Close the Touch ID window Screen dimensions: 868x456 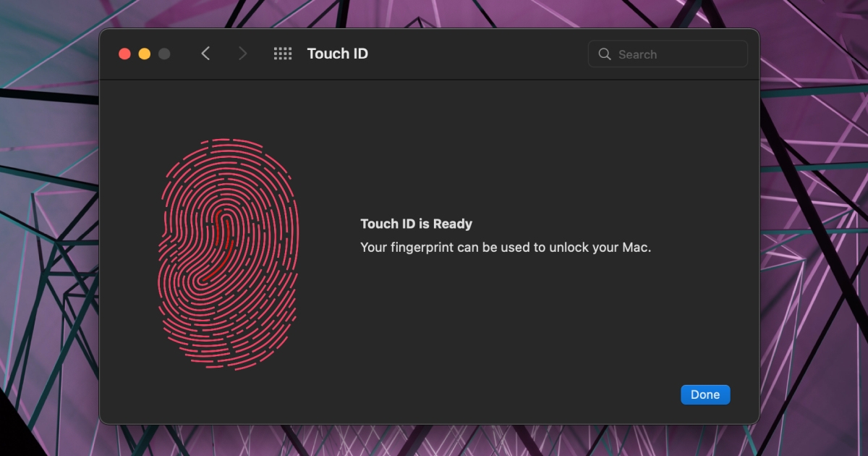[124, 54]
